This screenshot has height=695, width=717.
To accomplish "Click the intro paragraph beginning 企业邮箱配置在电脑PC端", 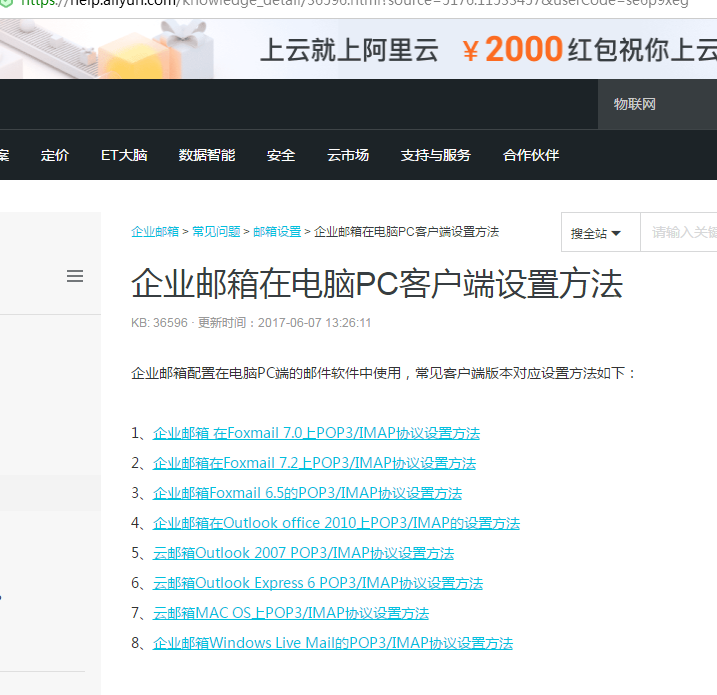I will click(x=383, y=373).
